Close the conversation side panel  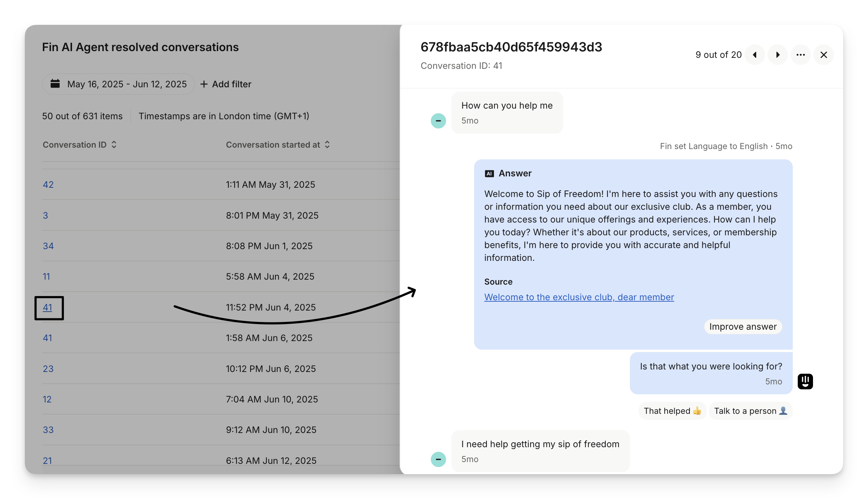pyautogui.click(x=824, y=55)
